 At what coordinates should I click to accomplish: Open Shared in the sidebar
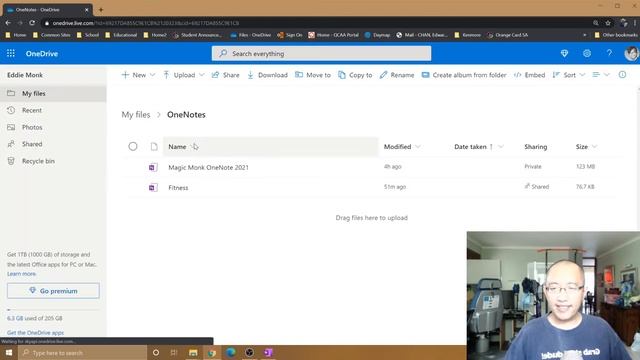53,144
